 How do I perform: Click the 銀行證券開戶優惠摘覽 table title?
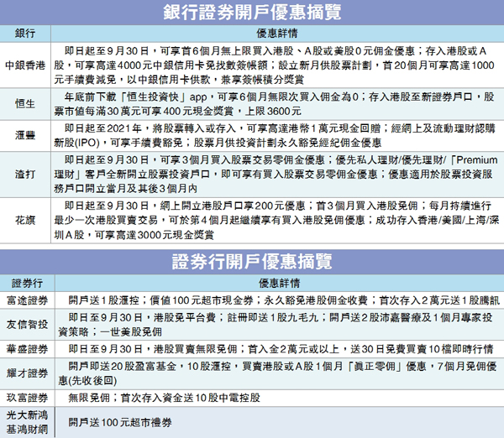[252, 13]
